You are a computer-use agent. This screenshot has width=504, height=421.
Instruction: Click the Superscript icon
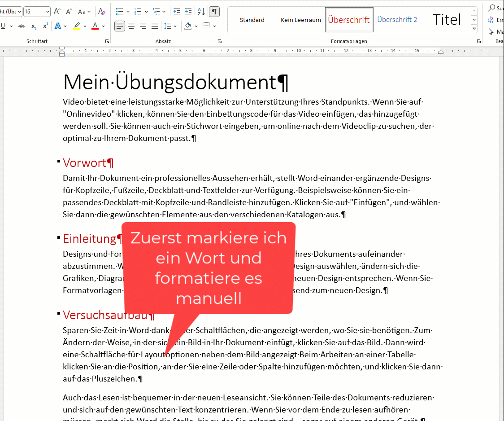[x=45, y=26]
